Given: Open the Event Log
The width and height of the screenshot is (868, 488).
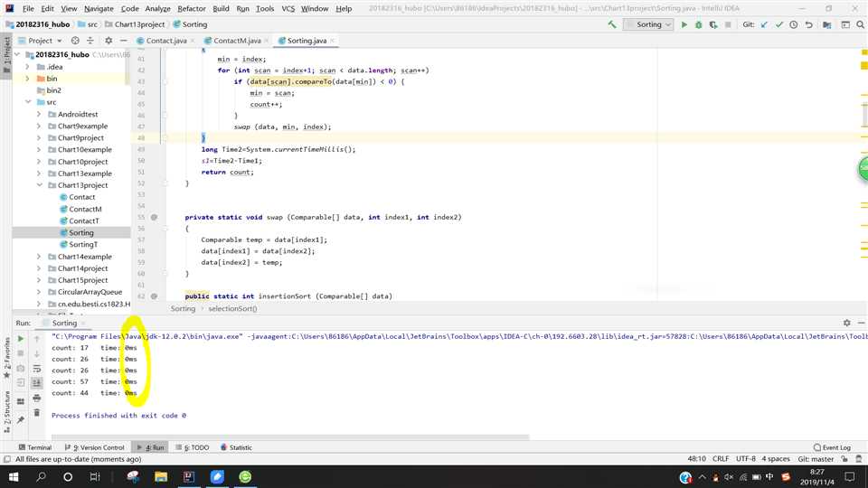Looking at the screenshot, I should (x=832, y=447).
